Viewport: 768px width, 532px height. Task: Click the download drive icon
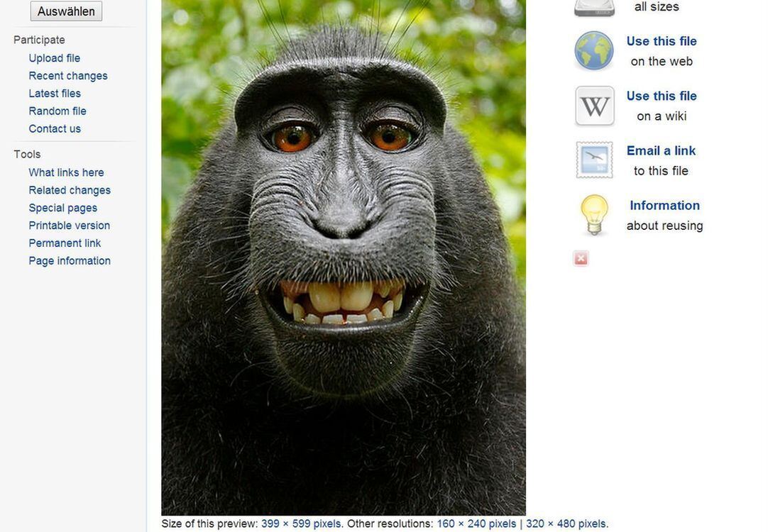click(x=594, y=7)
